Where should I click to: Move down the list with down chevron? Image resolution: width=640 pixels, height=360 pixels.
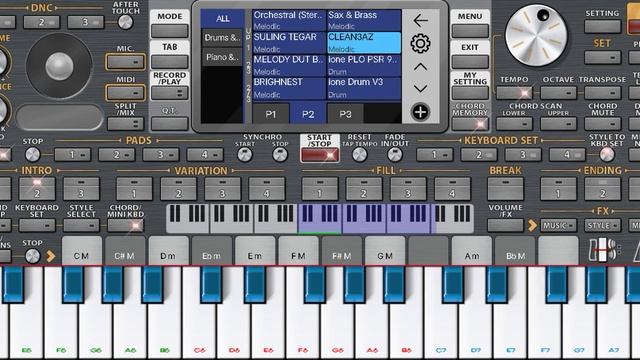[x=420, y=89]
